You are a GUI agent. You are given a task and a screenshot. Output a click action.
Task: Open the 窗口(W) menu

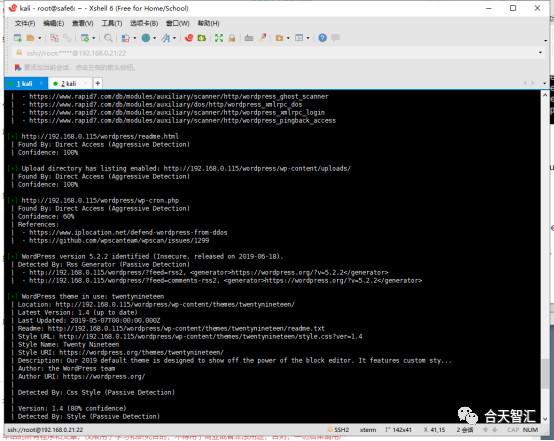[x=178, y=23]
